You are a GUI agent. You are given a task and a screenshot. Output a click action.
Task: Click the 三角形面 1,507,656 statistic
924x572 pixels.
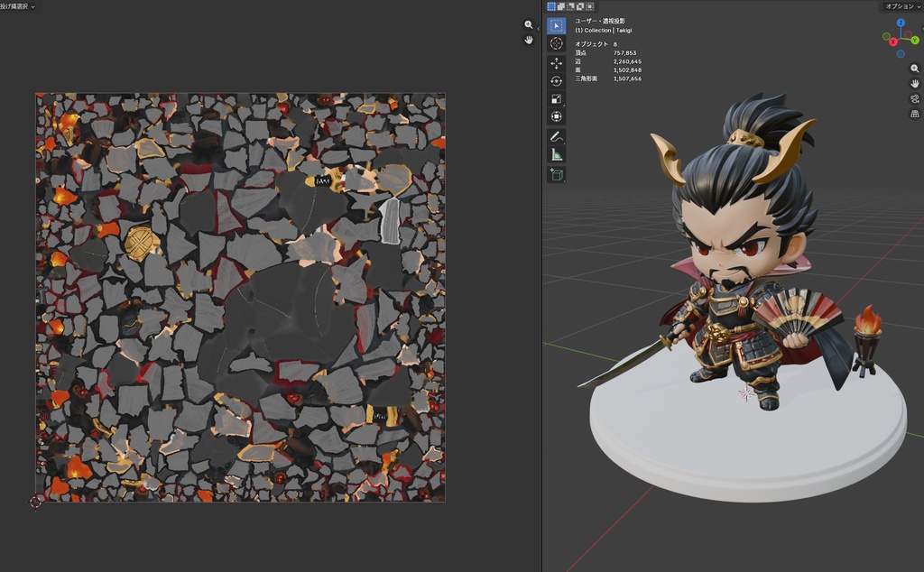[x=608, y=78]
